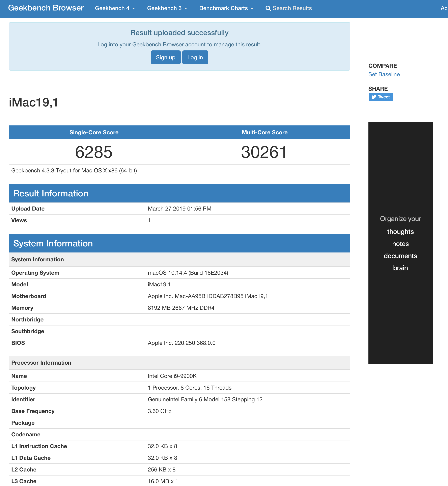Expand the Geekbench 4 dropdown menu
The width and height of the screenshot is (448, 486).
[115, 8]
